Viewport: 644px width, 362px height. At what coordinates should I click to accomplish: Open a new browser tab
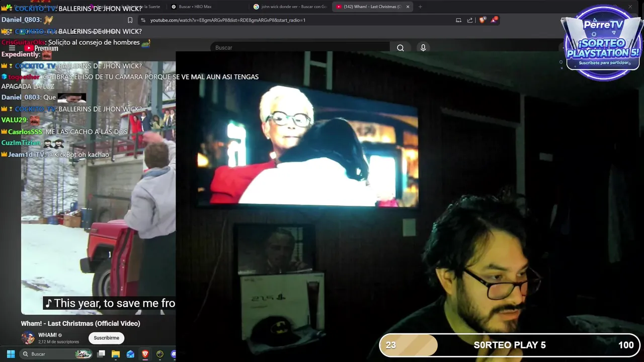point(420,7)
